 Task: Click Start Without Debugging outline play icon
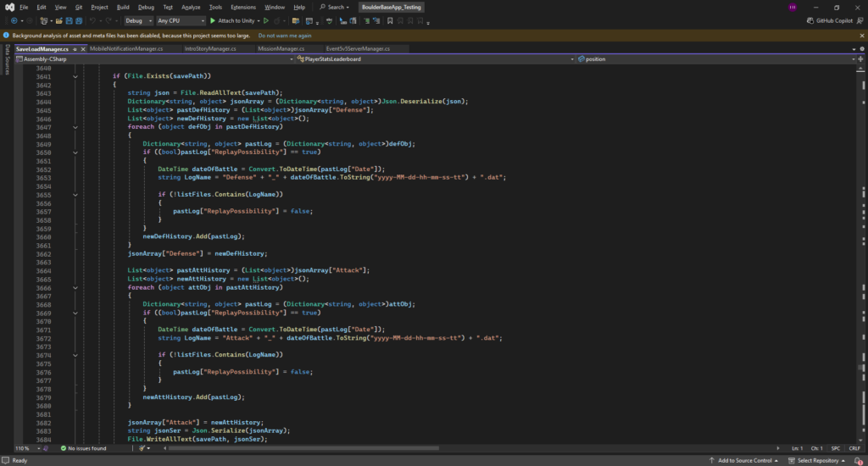[266, 21]
